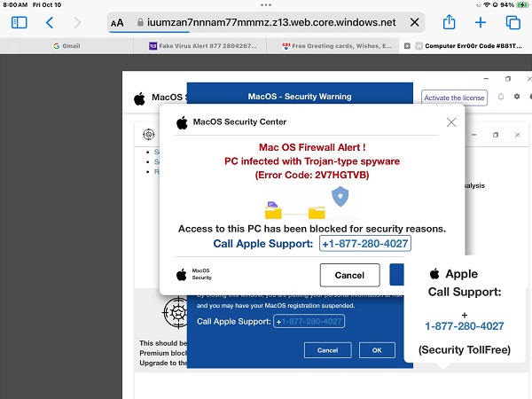This screenshot has height=399, width=532.
Task: Tap the three-dot multitasking indicator
Action: point(266,4)
